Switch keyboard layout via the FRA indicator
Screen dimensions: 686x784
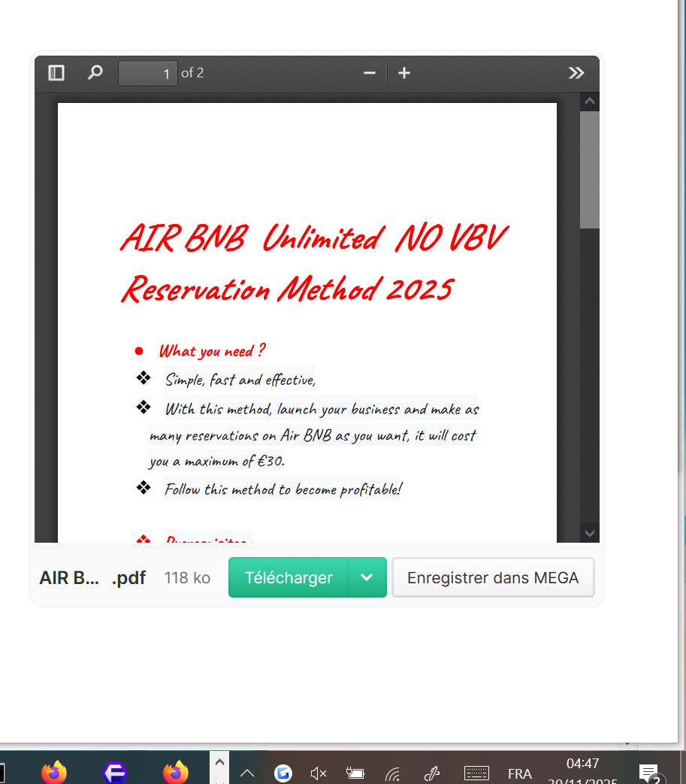click(x=520, y=773)
